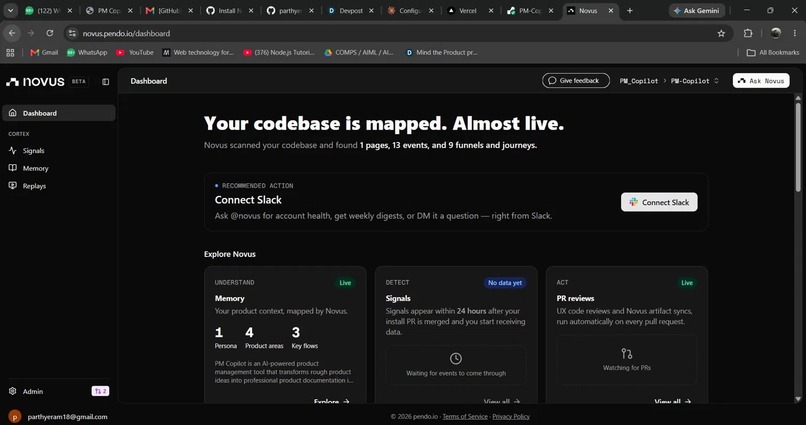
Task: Open the browser profile avatar
Action: (776, 33)
